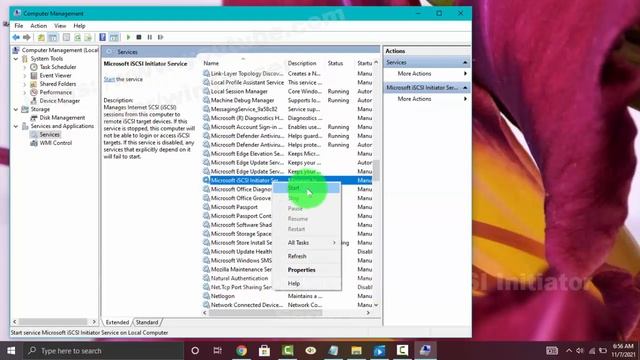Switch to the Standard tab
Image resolution: width=640 pixels, height=360 pixels.
[x=147, y=322]
